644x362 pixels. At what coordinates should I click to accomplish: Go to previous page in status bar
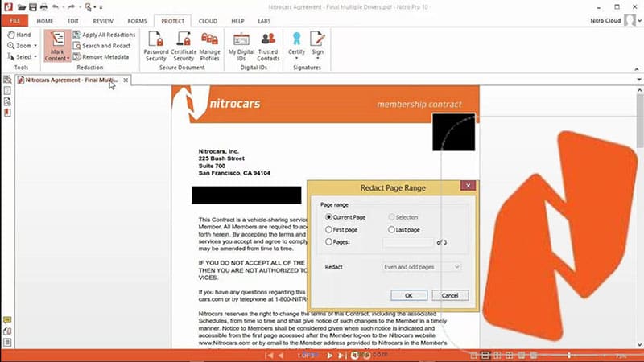[281, 356]
